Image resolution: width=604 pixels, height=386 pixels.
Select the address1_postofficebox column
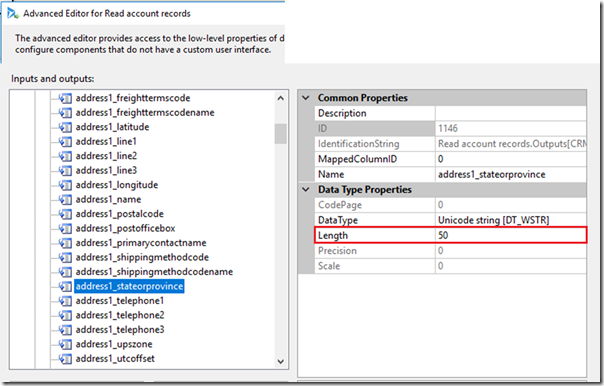click(125, 228)
